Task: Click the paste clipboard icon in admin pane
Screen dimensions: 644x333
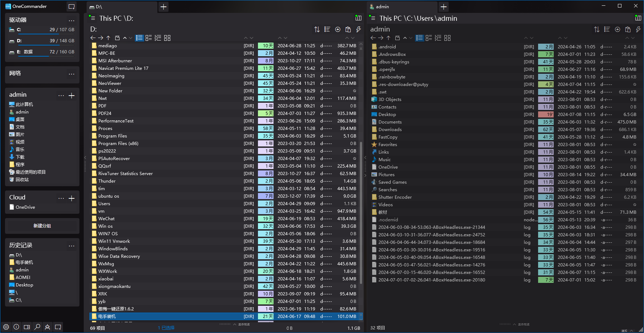Action: [628, 29]
